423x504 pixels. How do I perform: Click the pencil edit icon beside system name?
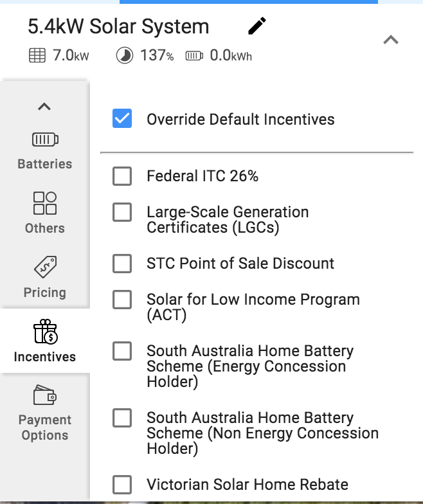(257, 26)
